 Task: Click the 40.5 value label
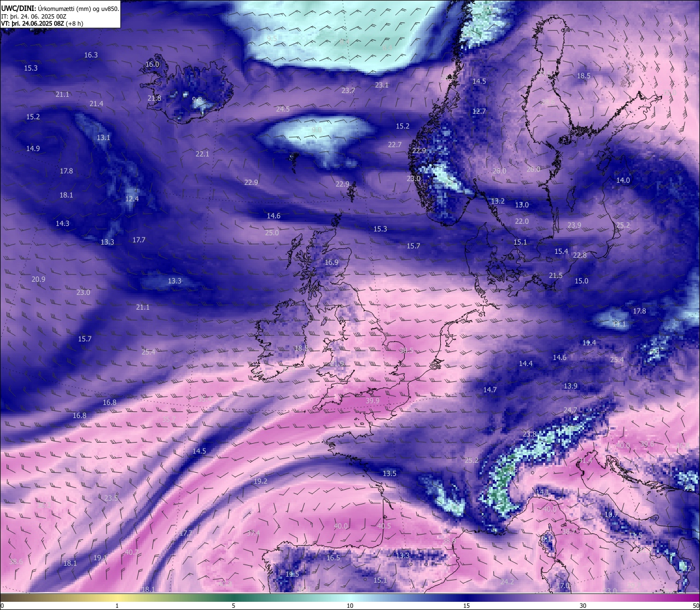click(x=384, y=526)
